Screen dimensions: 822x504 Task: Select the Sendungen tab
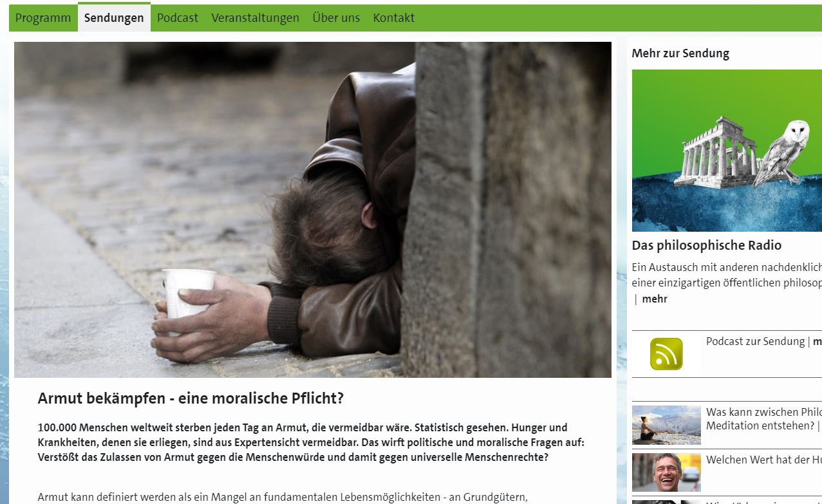coord(114,17)
